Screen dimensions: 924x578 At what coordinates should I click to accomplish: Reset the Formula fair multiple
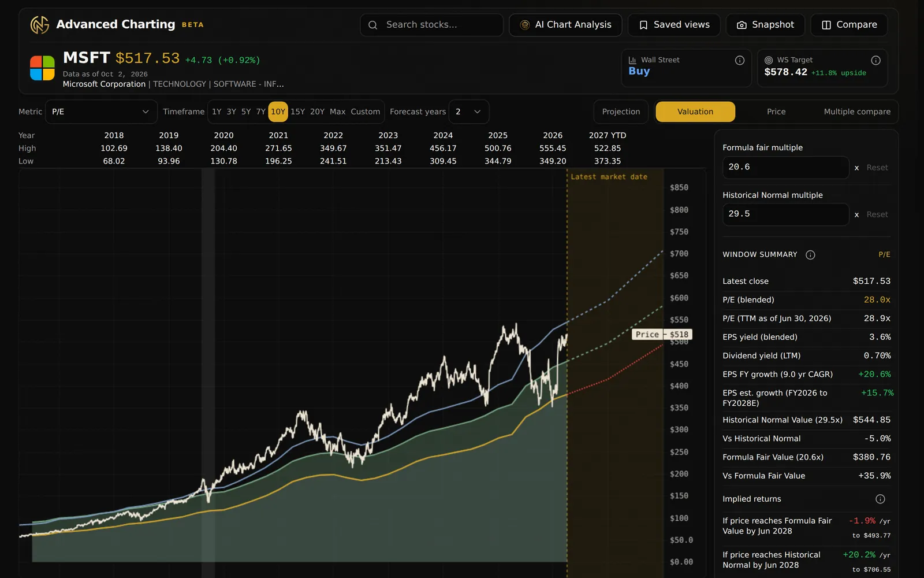click(x=877, y=168)
